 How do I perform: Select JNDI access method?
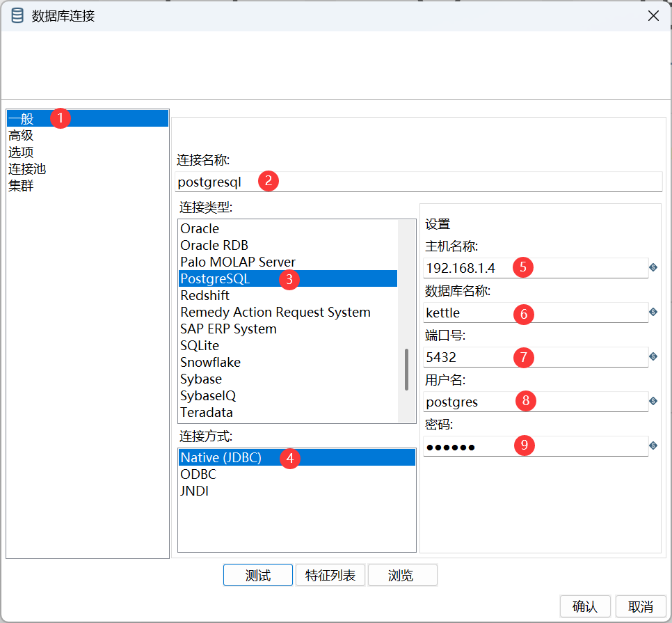[297, 491]
